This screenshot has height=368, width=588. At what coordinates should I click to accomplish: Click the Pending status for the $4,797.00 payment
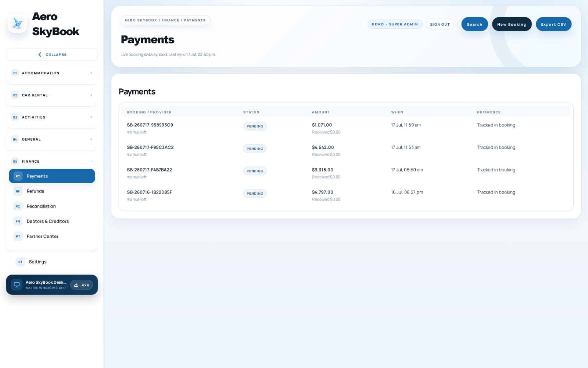255,194
